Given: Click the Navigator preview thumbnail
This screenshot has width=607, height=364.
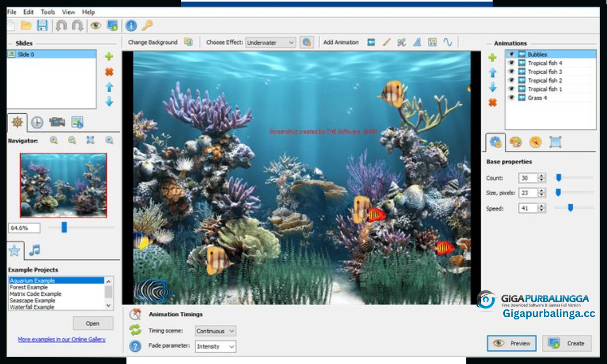Looking at the screenshot, I should pos(63,185).
